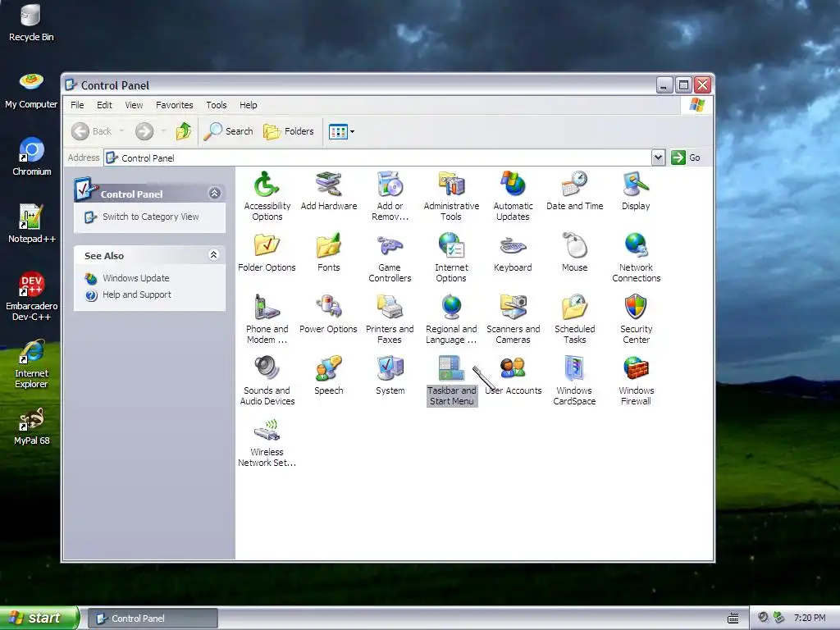Image resolution: width=840 pixels, height=630 pixels.
Task: Click the Search toolbar button
Action: point(229,131)
